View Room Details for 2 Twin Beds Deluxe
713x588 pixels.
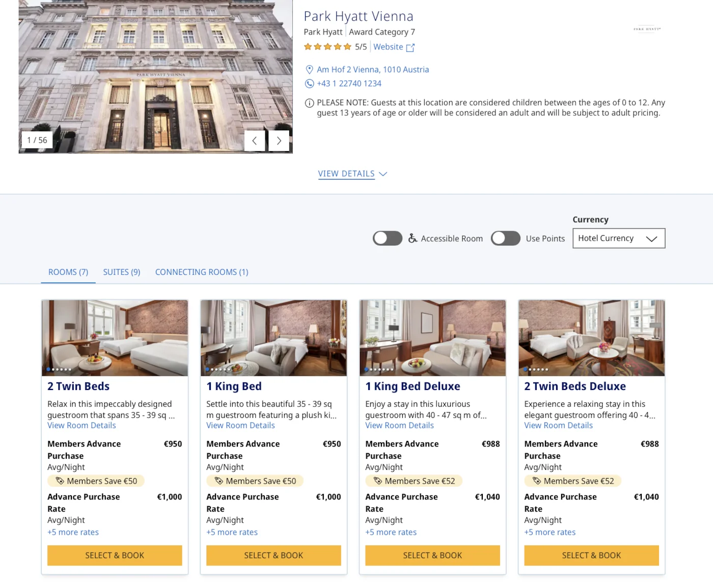pyautogui.click(x=558, y=426)
